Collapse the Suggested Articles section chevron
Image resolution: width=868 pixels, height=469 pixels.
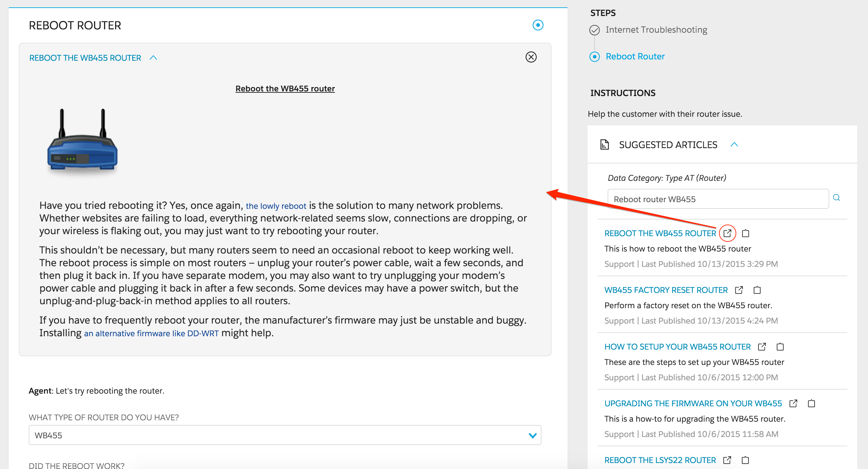tap(734, 144)
